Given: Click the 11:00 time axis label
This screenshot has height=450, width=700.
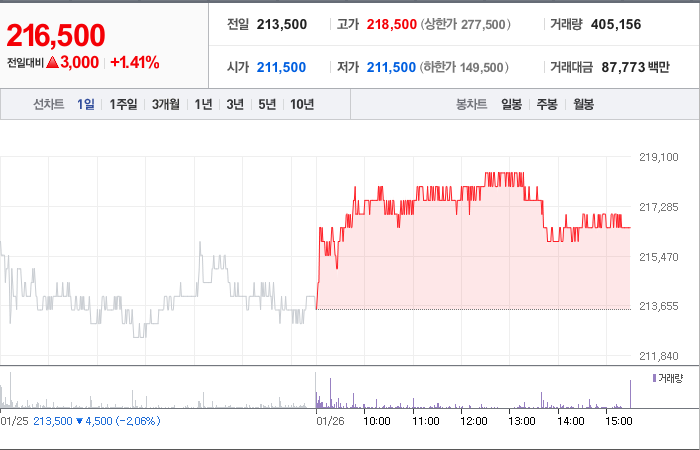Looking at the screenshot, I should [x=425, y=421].
